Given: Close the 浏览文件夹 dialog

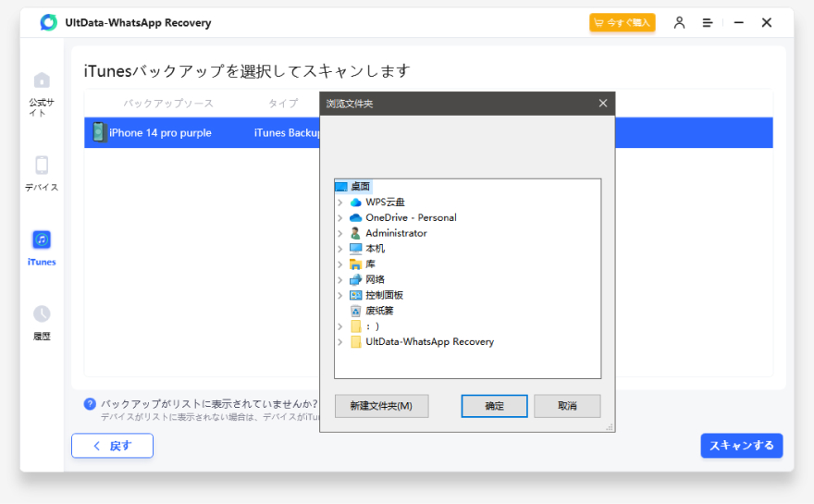Looking at the screenshot, I should (603, 104).
